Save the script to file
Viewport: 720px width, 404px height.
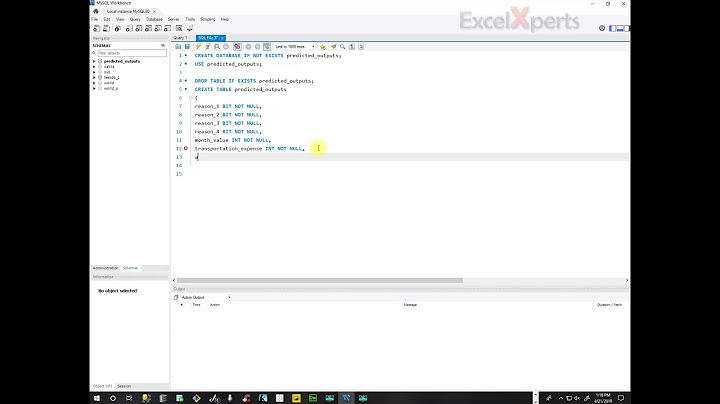point(187,47)
